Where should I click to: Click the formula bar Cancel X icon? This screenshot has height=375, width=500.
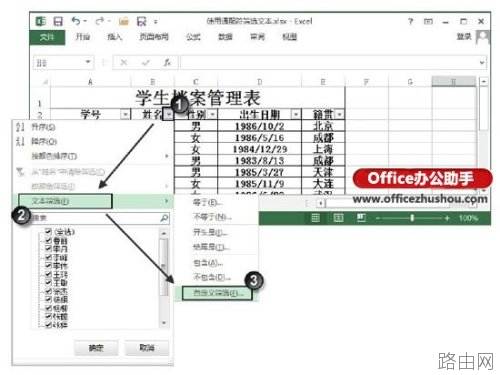(124, 62)
